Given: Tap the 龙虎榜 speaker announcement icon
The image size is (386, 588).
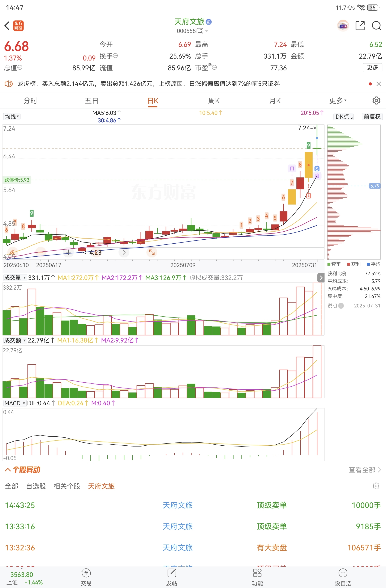Looking at the screenshot, I should [9, 84].
